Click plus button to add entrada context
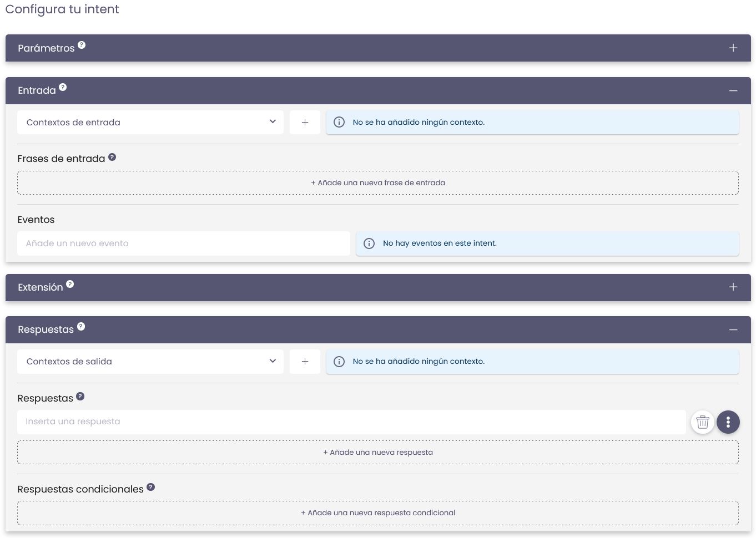756x538 pixels. click(305, 123)
